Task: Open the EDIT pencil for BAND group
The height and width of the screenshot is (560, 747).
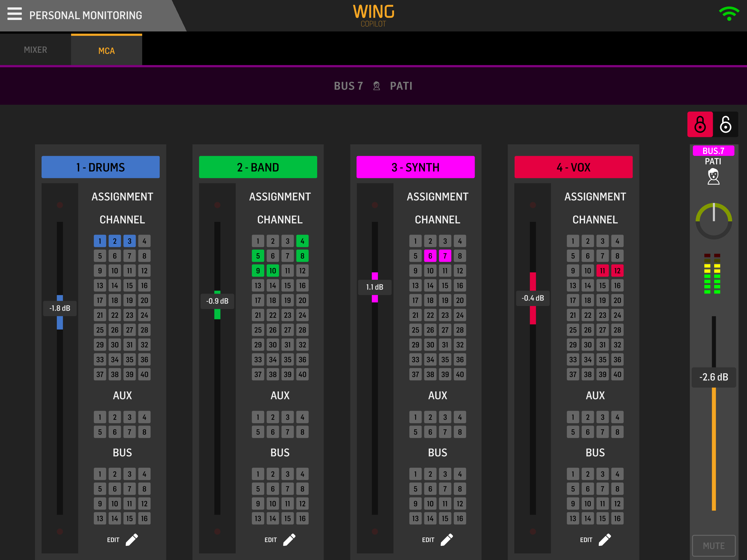Action: 289,539
